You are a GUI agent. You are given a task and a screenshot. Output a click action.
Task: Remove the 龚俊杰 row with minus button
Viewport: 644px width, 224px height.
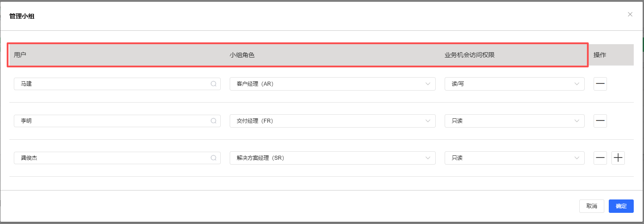click(600, 158)
